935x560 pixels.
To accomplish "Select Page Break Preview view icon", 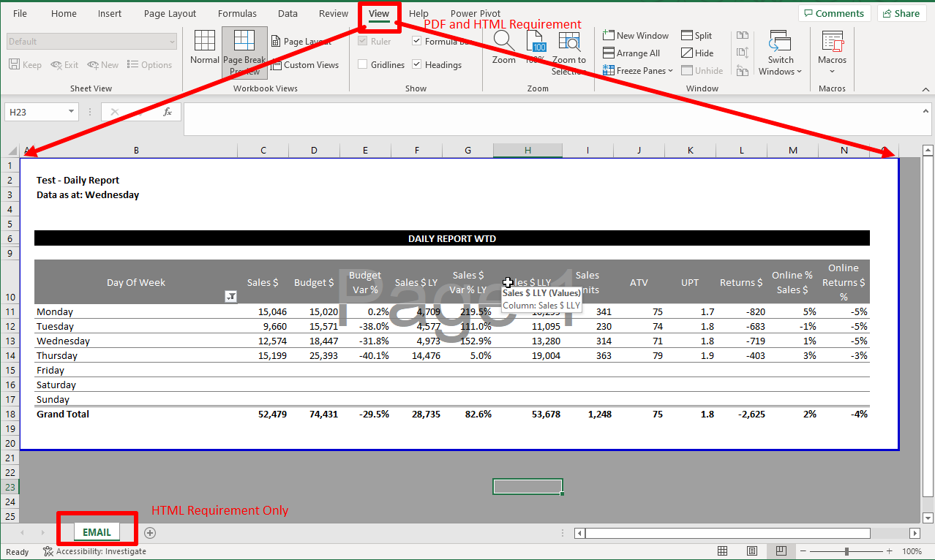I will coord(244,42).
